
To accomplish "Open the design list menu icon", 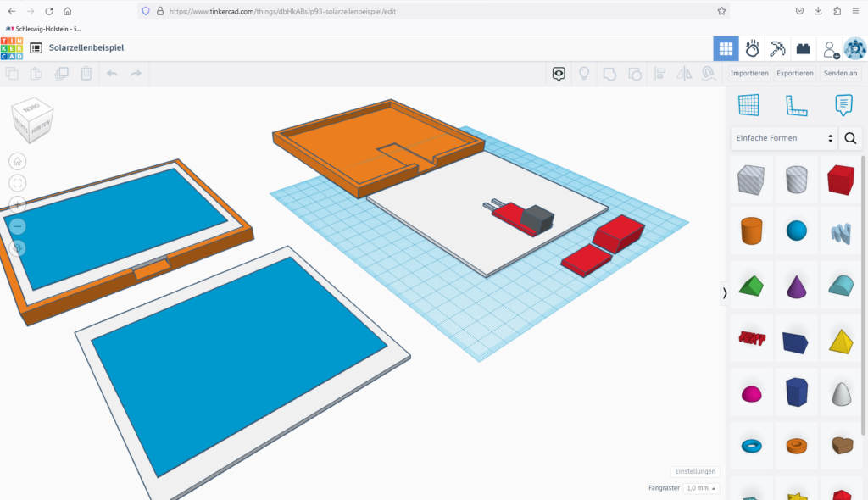I will click(x=36, y=48).
